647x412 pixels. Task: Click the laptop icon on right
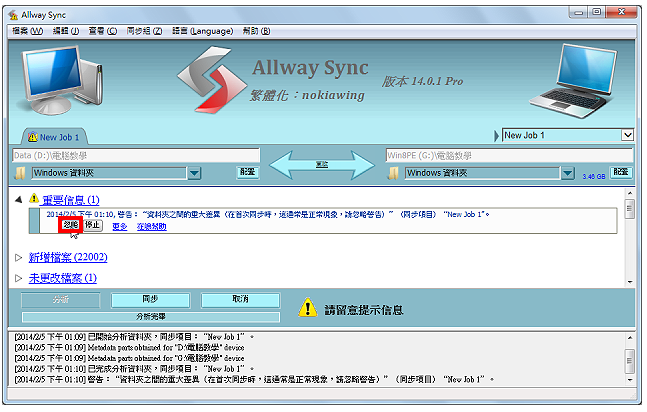point(574,81)
